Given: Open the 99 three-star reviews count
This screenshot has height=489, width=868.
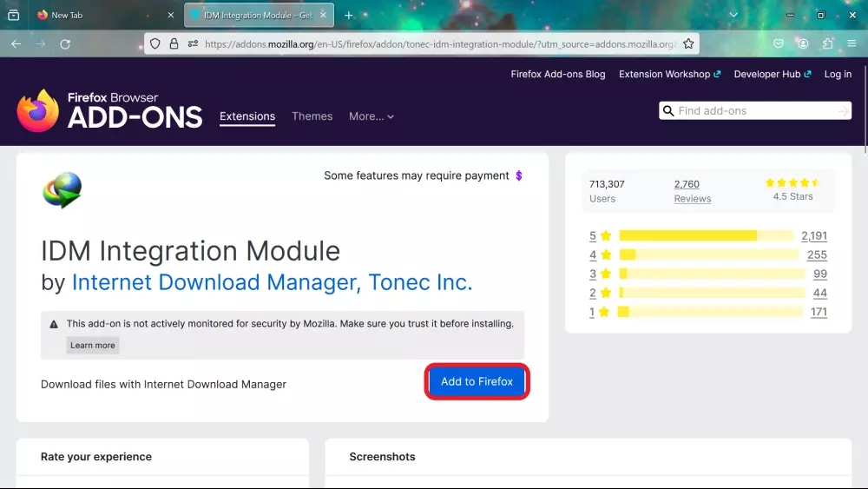Looking at the screenshot, I should tap(820, 274).
